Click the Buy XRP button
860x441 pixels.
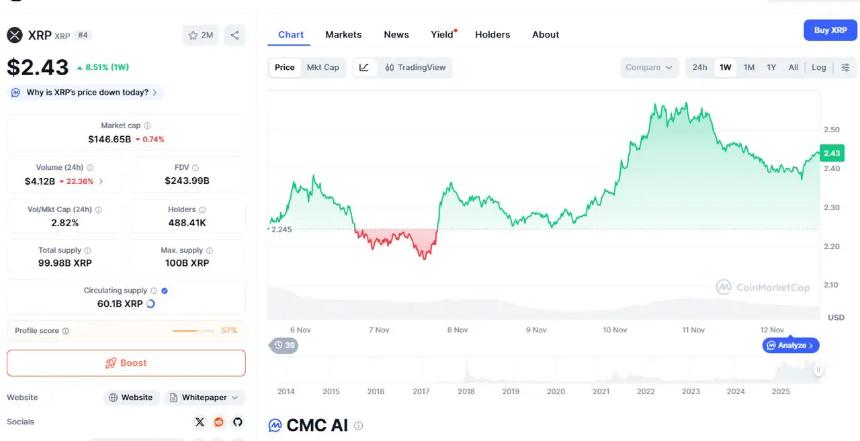coord(830,30)
